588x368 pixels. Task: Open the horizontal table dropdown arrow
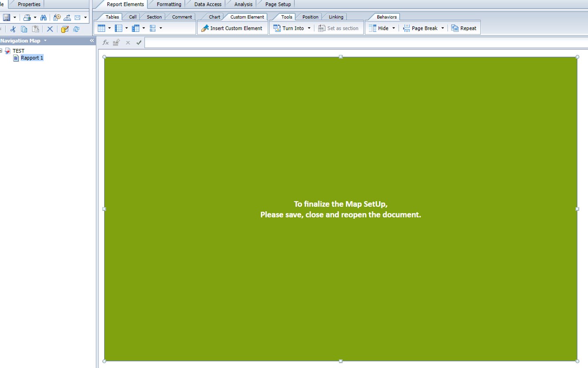pos(127,28)
